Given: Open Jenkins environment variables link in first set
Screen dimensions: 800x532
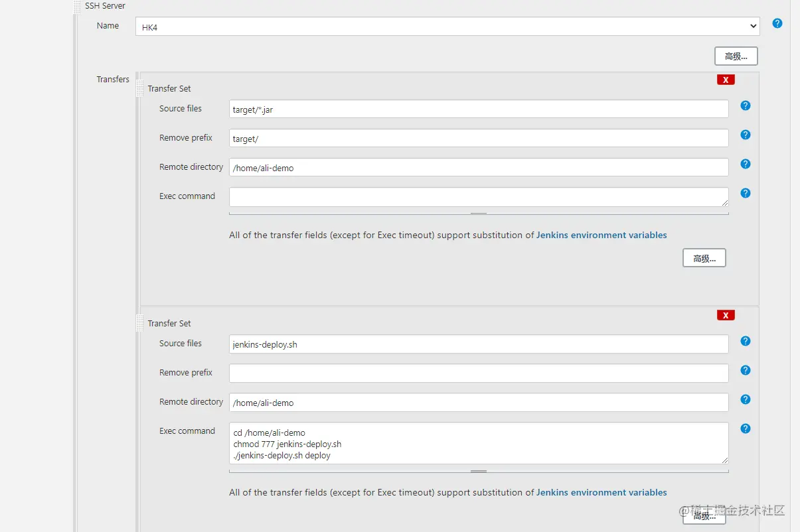Looking at the screenshot, I should click(x=601, y=235).
